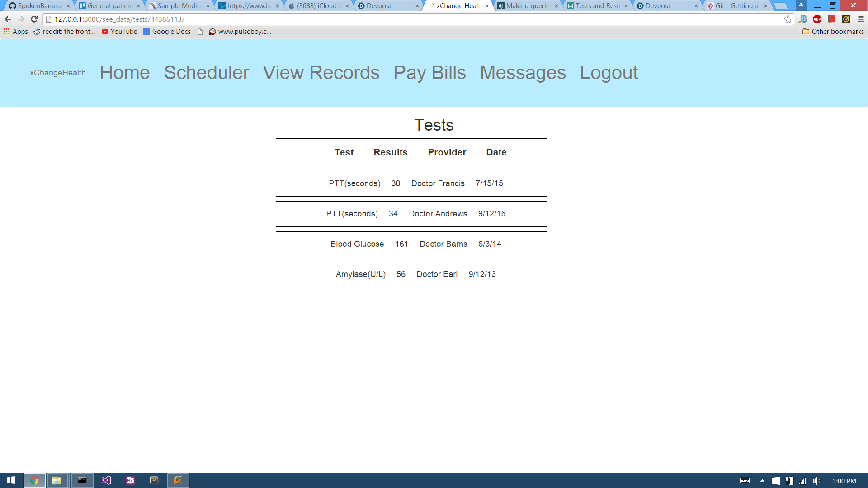This screenshot has width=868, height=488.
Task: Open the Chrome hamburger menu
Action: click(861, 19)
